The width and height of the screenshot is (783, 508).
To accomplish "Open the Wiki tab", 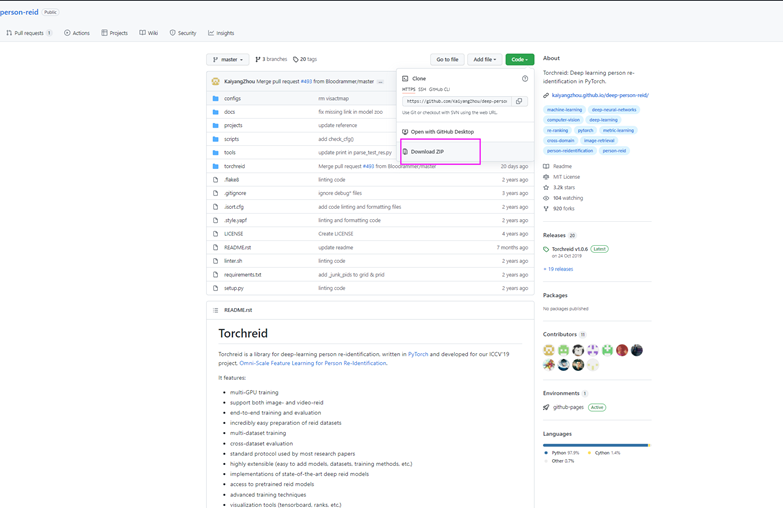I will click(x=149, y=33).
